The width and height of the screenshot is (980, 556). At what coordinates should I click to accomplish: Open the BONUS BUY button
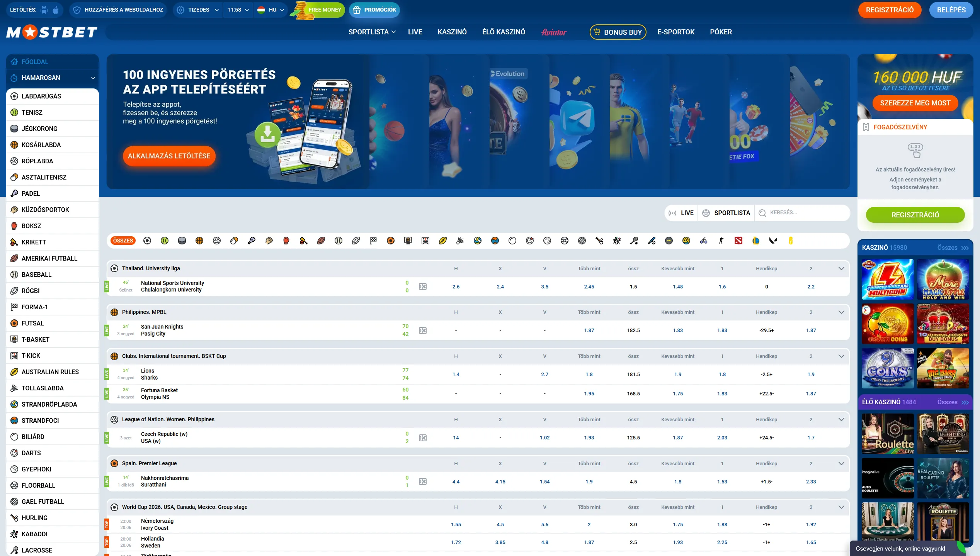pos(618,32)
